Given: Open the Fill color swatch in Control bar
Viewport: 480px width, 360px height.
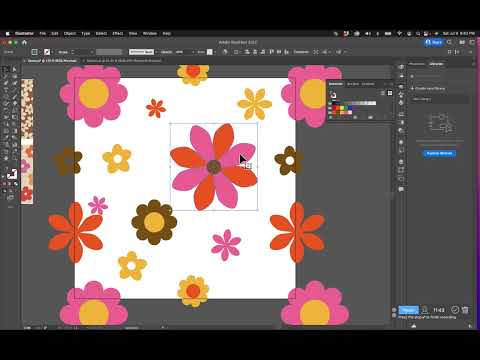Looking at the screenshot, I should tap(35, 52).
